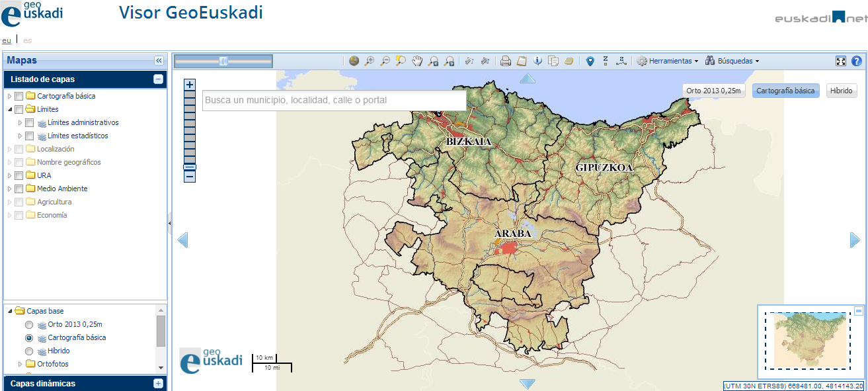Expand the Capas dinámicas section
The image size is (868, 391).
pos(158,384)
